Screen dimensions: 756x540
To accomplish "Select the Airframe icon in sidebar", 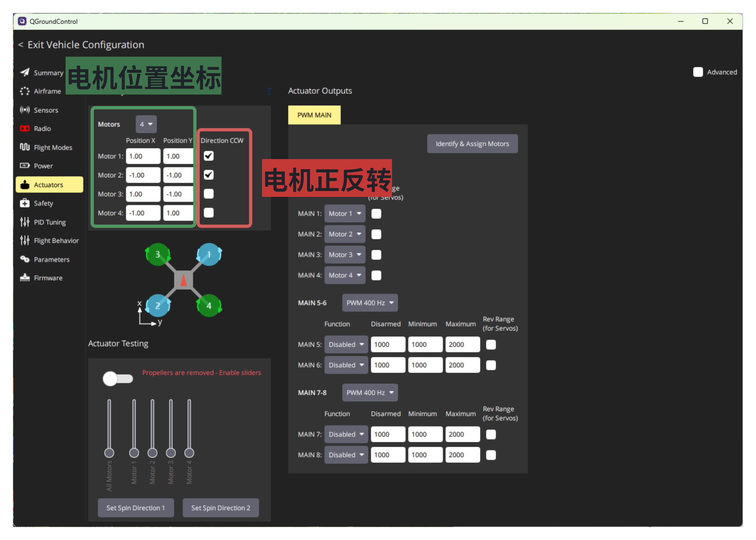I will click(25, 91).
